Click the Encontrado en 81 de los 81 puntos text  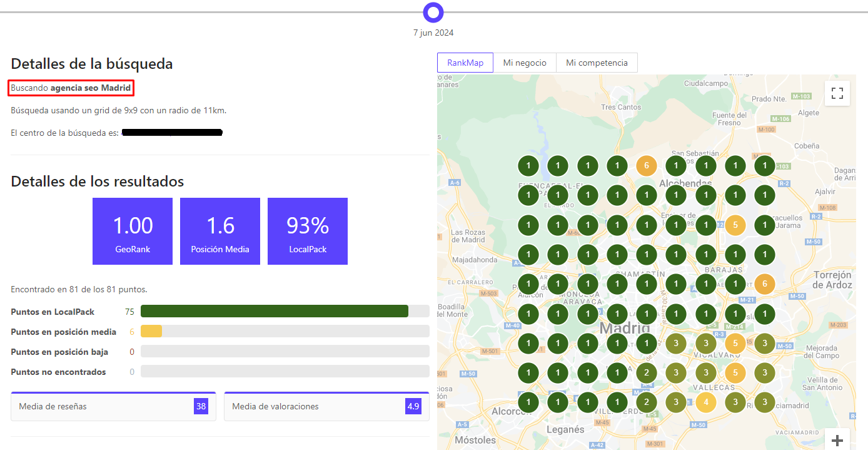79,289
